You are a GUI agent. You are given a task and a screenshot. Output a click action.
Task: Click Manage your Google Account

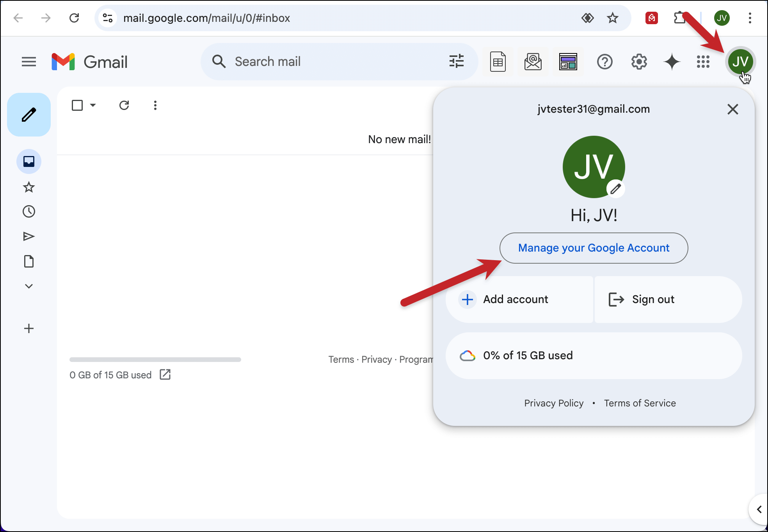click(x=594, y=248)
